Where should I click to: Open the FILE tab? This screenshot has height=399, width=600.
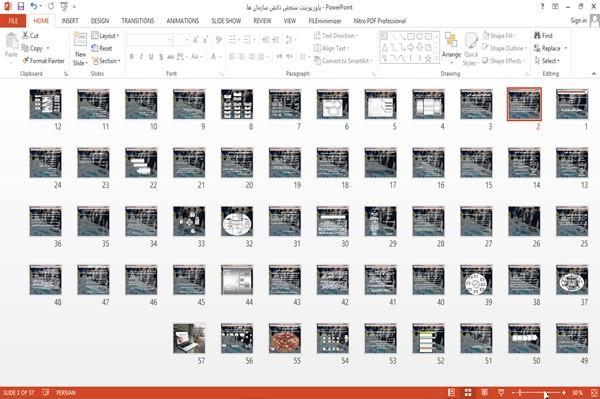point(13,21)
